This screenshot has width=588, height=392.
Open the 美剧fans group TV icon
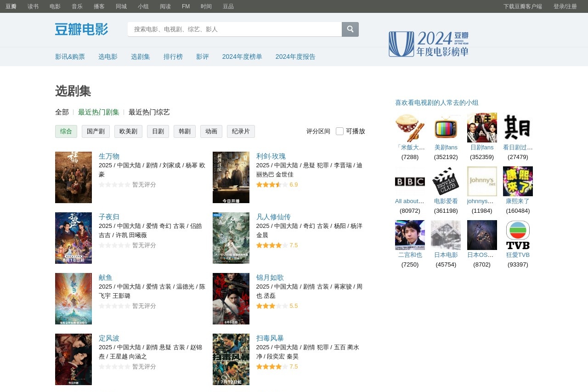point(446,128)
